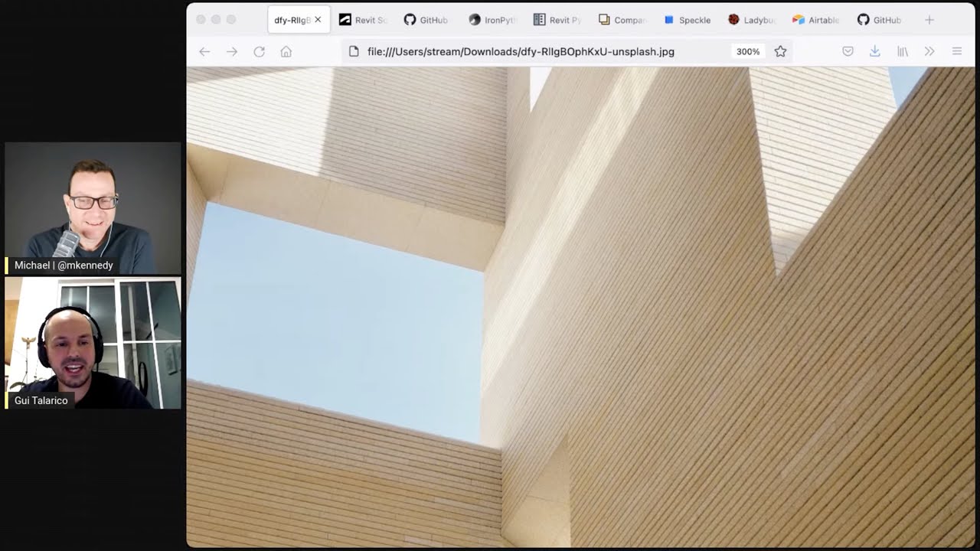Expand the toolbar overflow chevron
Image resolution: width=980 pixels, height=551 pixels.
click(929, 51)
